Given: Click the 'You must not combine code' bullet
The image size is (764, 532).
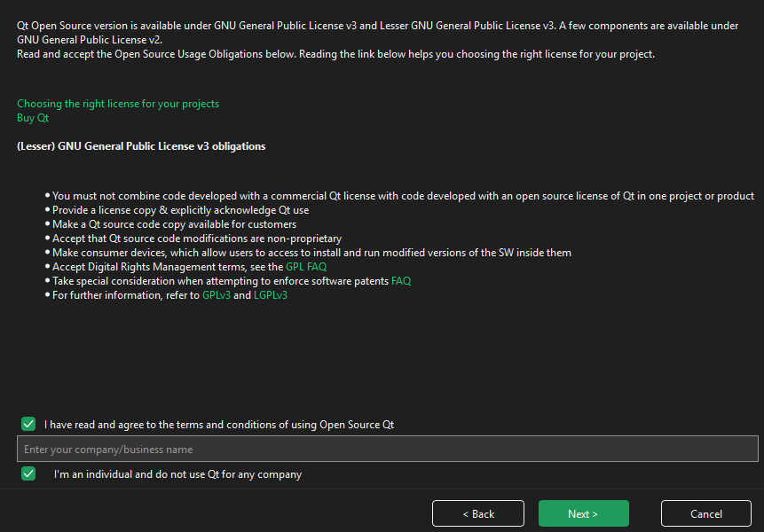Looking at the screenshot, I should click(x=404, y=196).
